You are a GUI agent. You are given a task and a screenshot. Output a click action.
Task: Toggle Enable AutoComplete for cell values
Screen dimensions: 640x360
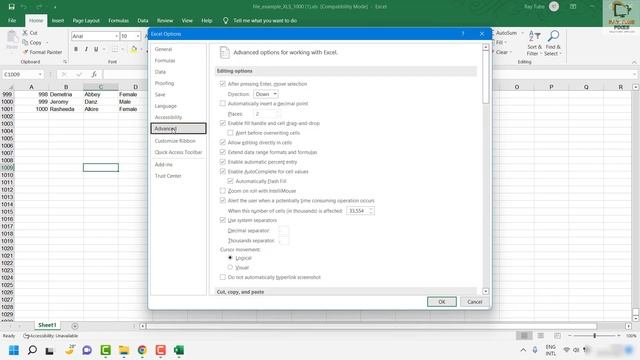(x=222, y=171)
